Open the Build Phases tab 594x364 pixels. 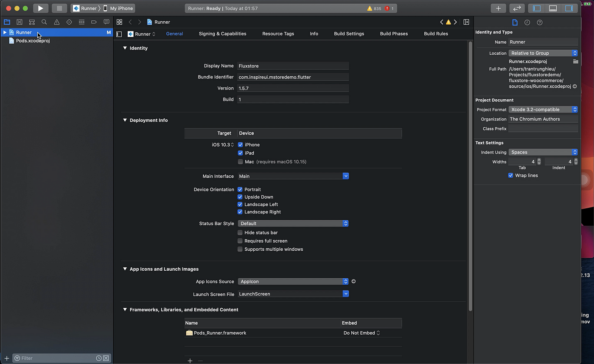click(x=394, y=34)
